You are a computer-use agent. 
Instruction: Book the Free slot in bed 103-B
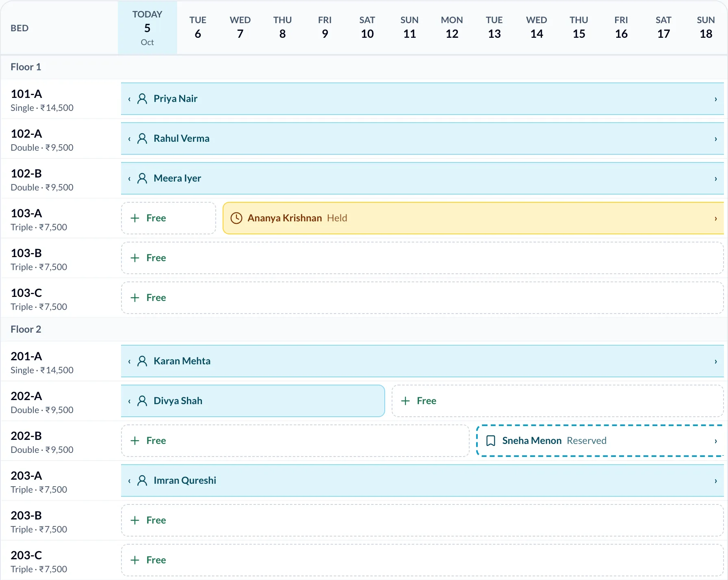point(422,258)
